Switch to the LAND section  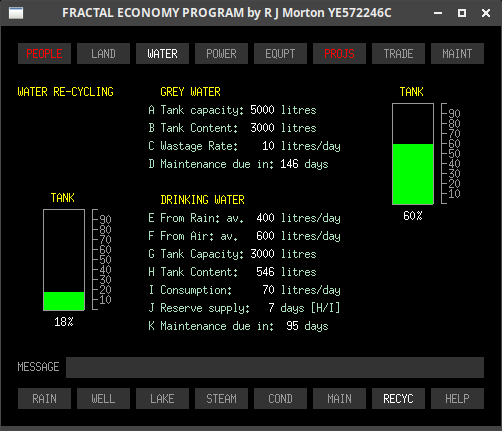point(103,53)
